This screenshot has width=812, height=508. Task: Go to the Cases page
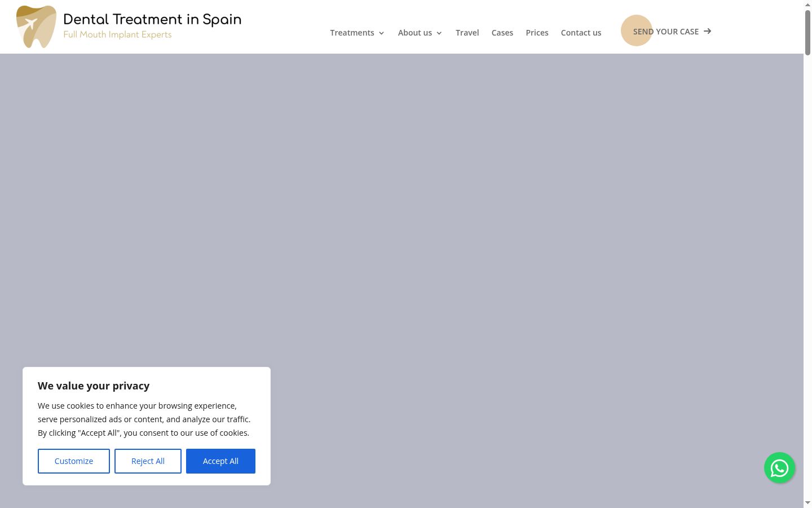pos(502,33)
